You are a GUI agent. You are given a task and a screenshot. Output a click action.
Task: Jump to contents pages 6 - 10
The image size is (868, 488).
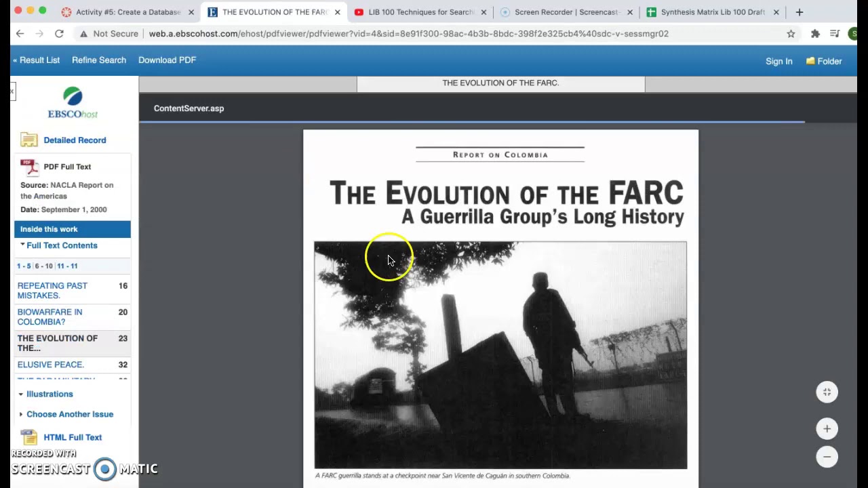44,266
